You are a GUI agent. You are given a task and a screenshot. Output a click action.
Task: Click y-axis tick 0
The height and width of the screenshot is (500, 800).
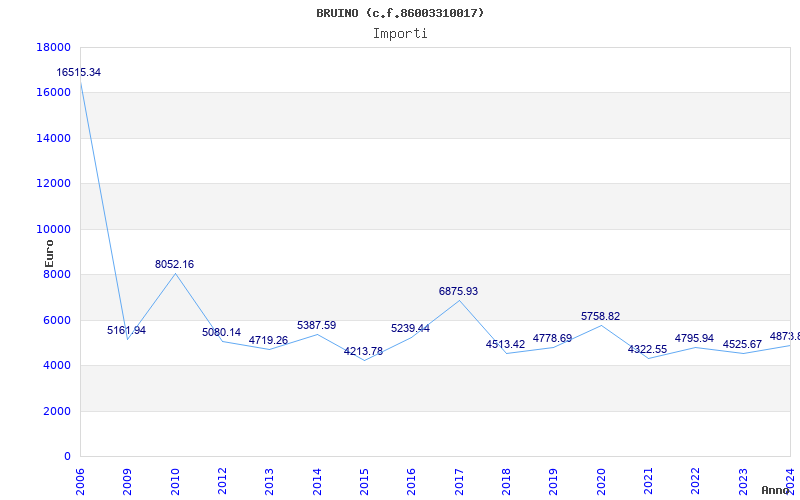point(67,457)
